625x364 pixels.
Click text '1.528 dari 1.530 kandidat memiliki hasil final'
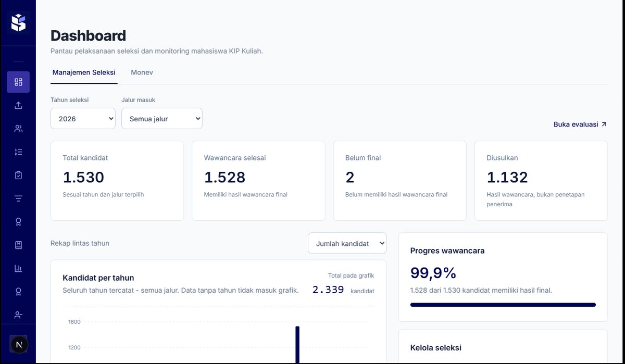point(480,290)
